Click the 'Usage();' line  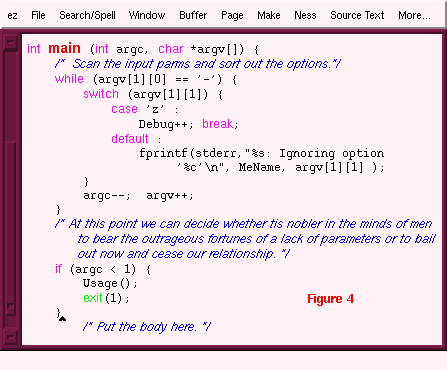tap(110, 283)
